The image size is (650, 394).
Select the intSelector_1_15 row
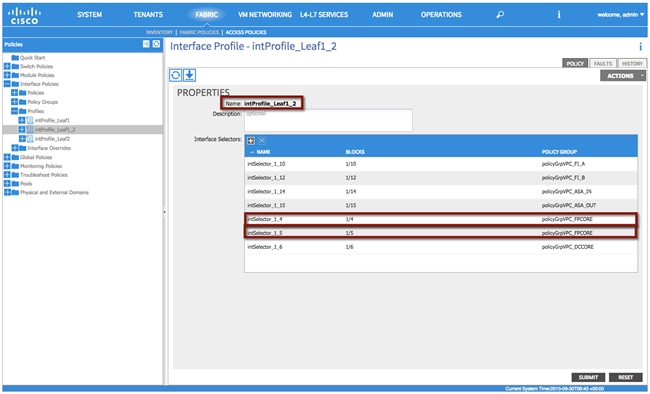441,205
